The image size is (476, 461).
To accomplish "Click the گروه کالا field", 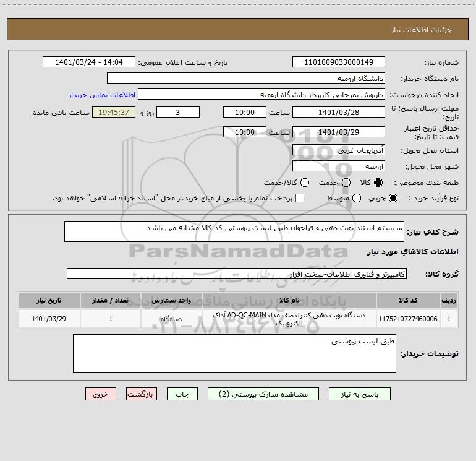I will (x=237, y=274).
